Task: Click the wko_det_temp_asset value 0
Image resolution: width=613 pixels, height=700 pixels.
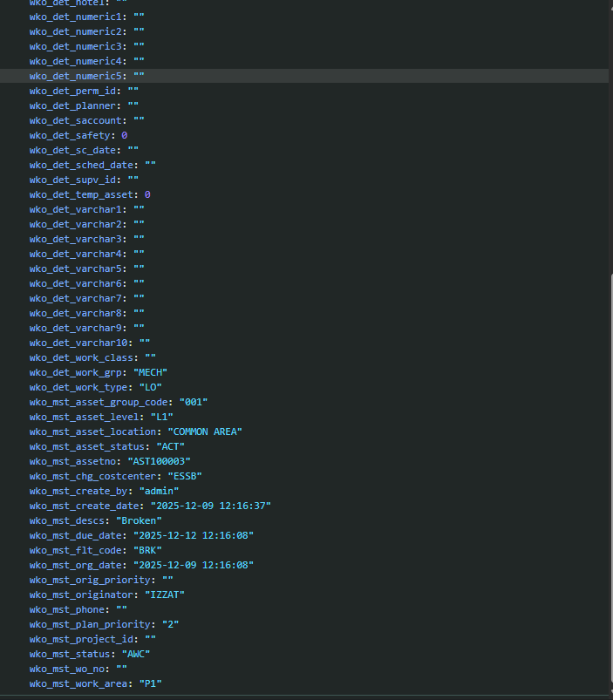Action: click(x=147, y=194)
